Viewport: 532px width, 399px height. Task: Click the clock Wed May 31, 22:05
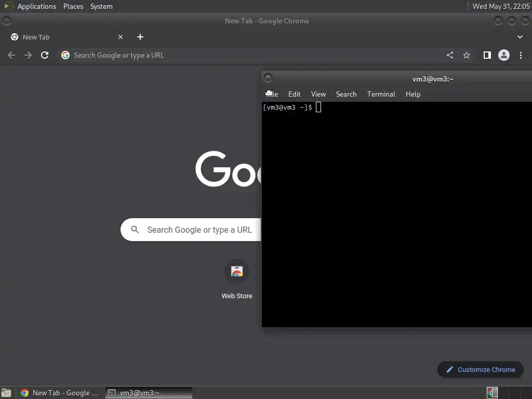point(501,6)
